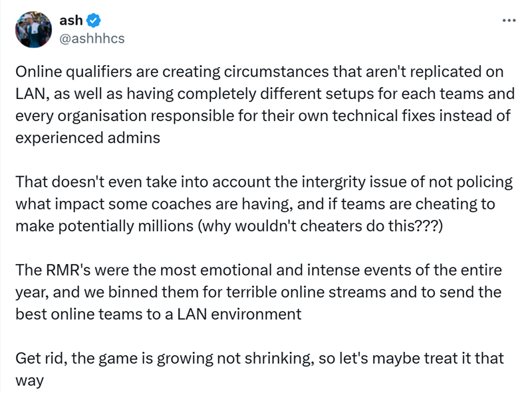
Task: Click the words "make potentially millions"
Action: pyautogui.click(x=104, y=226)
